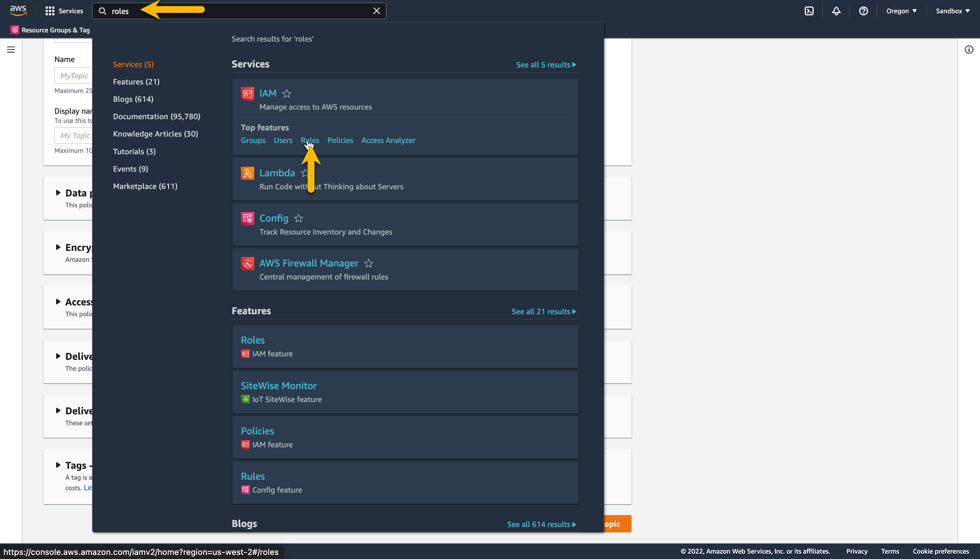This screenshot has width=980, height=559.
Task: Favorite Config with the star
Action: pos(298,219)
